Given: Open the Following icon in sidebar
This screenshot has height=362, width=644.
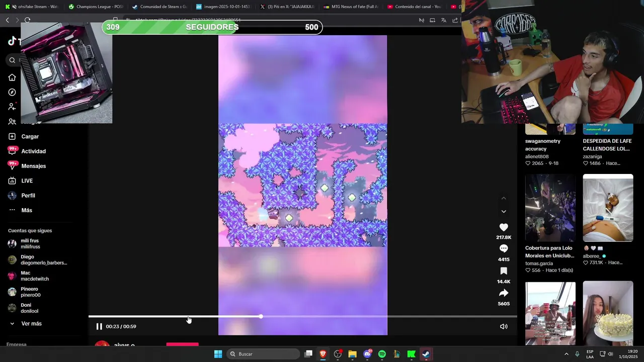Looking at the screenshot, I should click(x=12, y=107).
